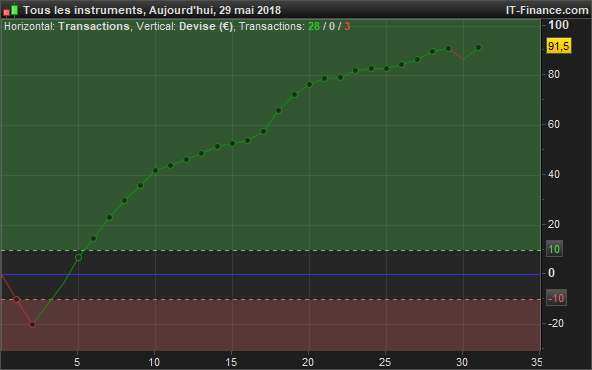
Task: Select the first red data point at -10
Action: click(17, 299)
